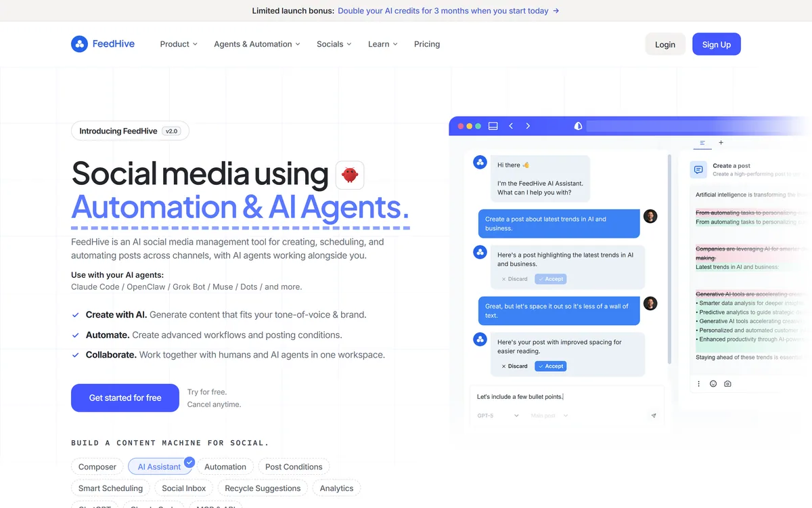Select the Smart Scheduling chip
812x508 pixels.
click(110, 488)
